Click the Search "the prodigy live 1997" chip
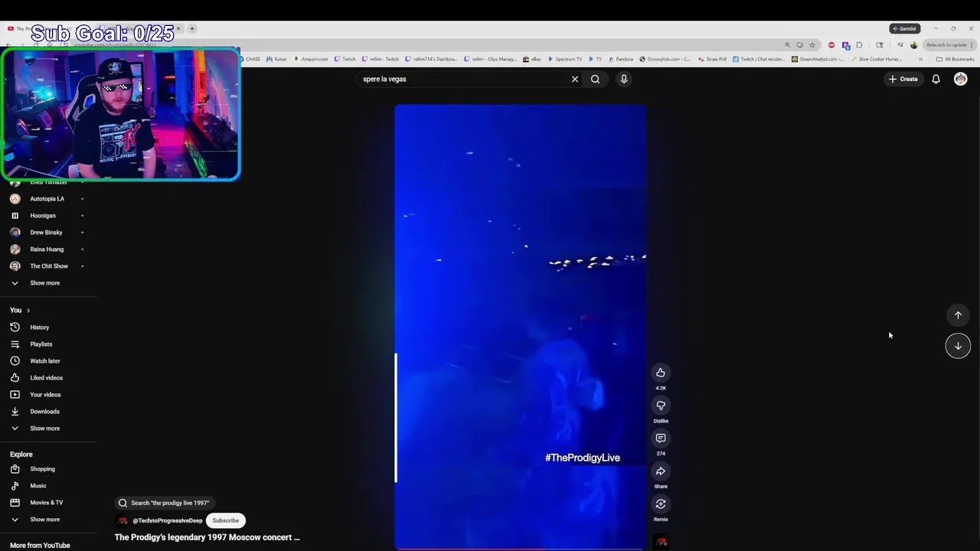The width and height of the screenshot is (980, 551). coord(164,503)
